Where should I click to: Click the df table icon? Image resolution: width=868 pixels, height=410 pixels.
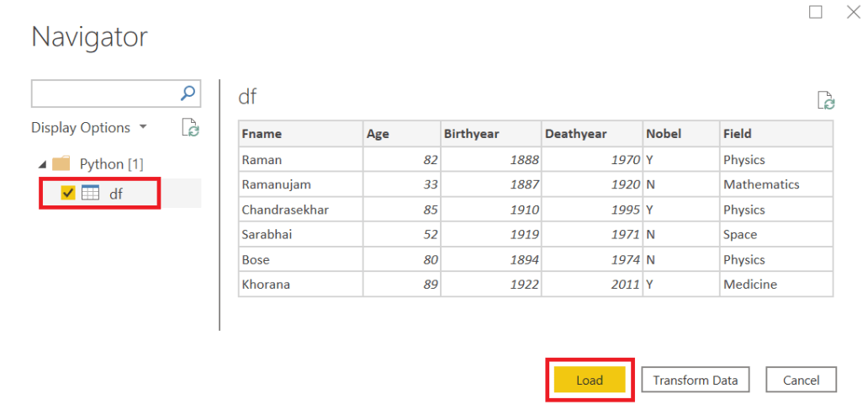(x=90, y=193)
